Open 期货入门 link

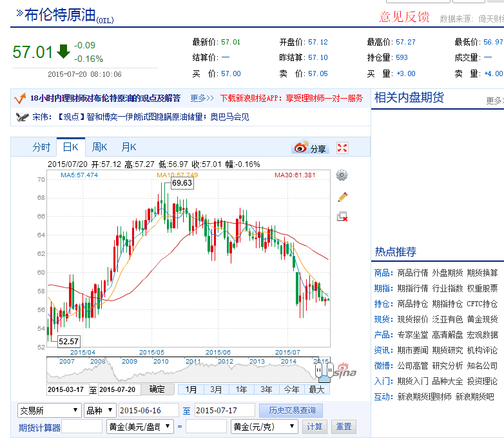[412, 381]
